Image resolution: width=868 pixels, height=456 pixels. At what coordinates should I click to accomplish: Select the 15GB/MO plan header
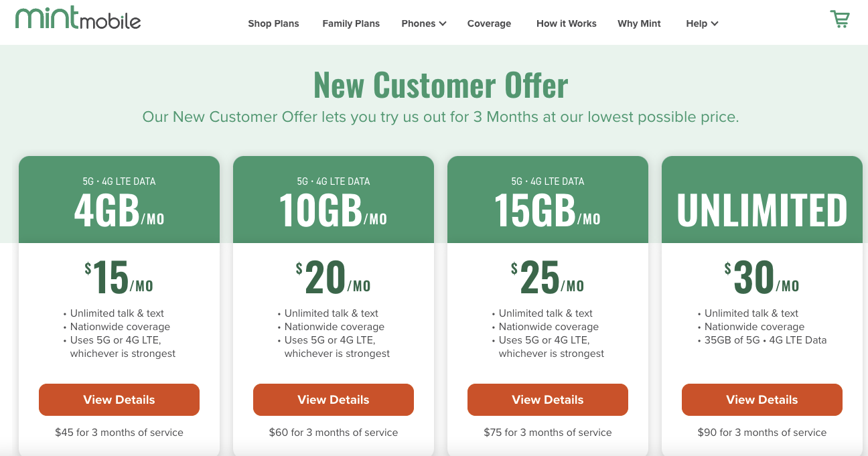[x=548, y=200]
